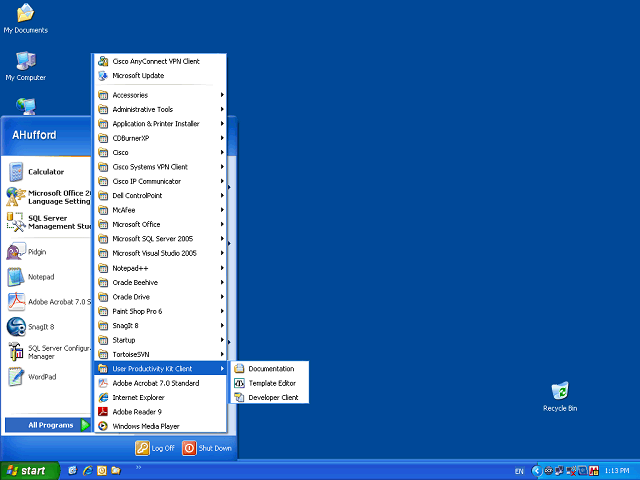Launch Internet Explorer from programs list
Viewport: 640px width, 480px height.
point(160,398)
